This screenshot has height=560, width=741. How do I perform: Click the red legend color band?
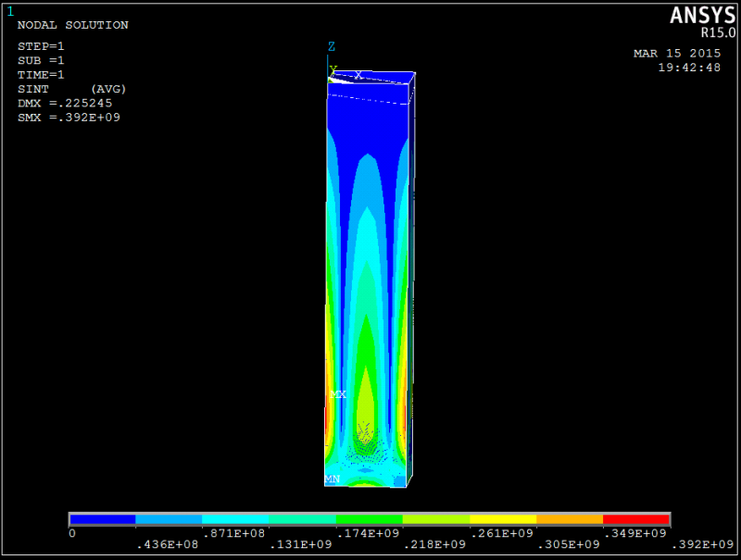click(636, 519)
